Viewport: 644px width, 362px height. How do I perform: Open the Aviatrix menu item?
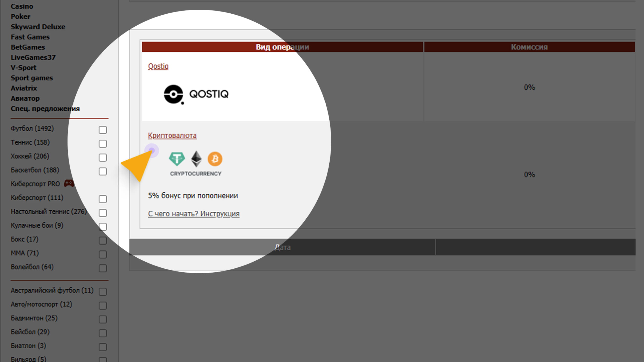point(24,88)
